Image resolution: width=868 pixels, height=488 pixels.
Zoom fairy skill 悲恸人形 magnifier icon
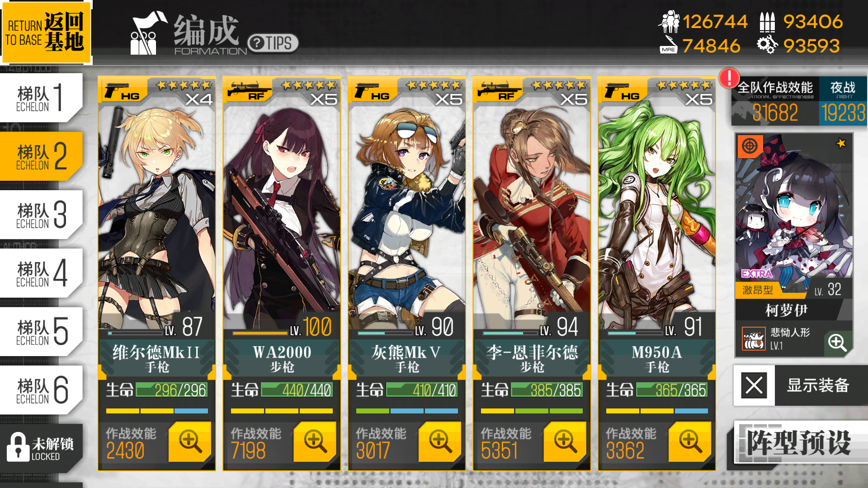click(x=837, y=343)
